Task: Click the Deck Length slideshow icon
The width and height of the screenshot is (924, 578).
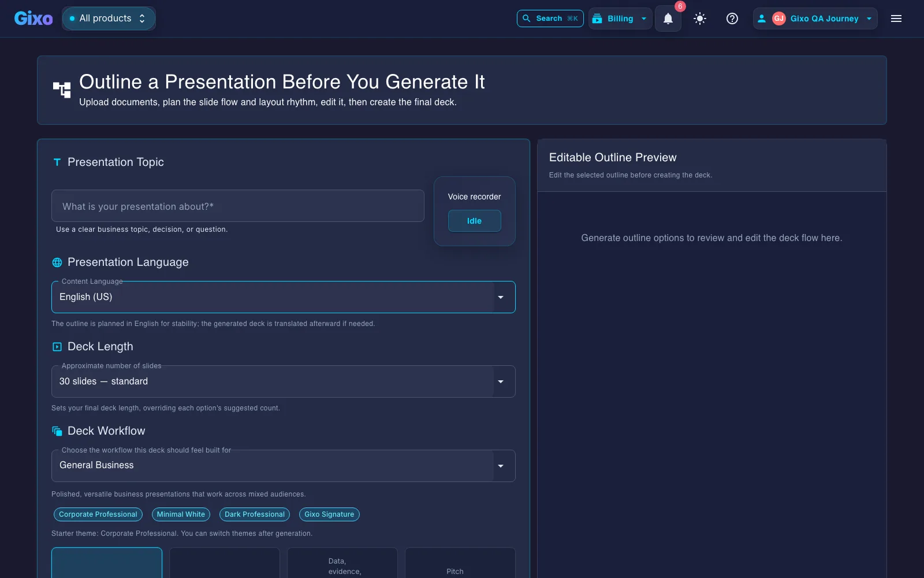Action: coord(57,347)
